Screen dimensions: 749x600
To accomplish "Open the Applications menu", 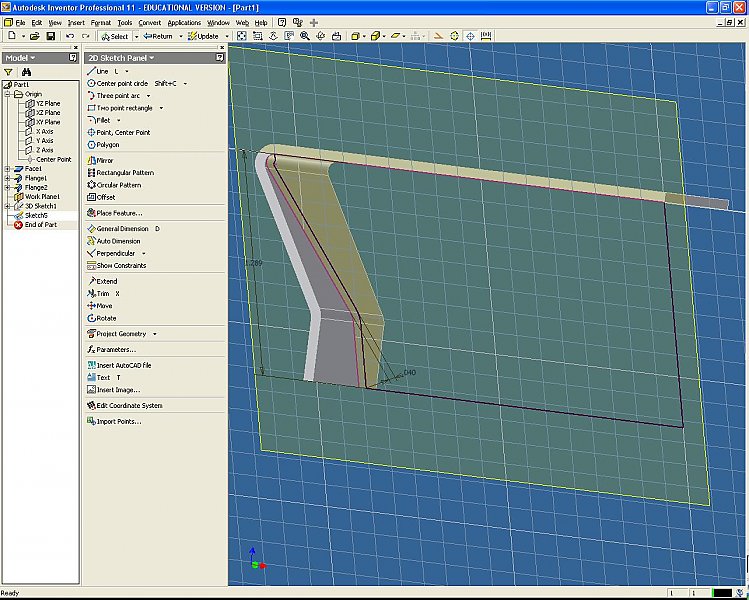I will pos(184,22).
